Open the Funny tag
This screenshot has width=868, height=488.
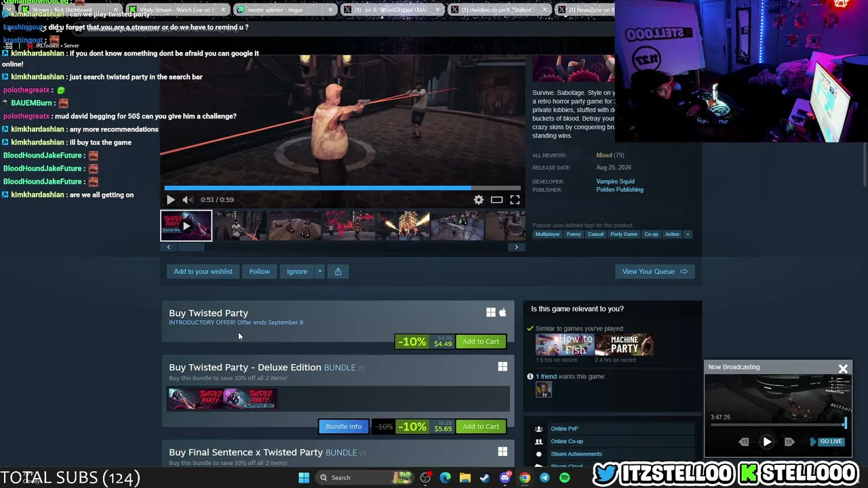(x=574, y=235)
